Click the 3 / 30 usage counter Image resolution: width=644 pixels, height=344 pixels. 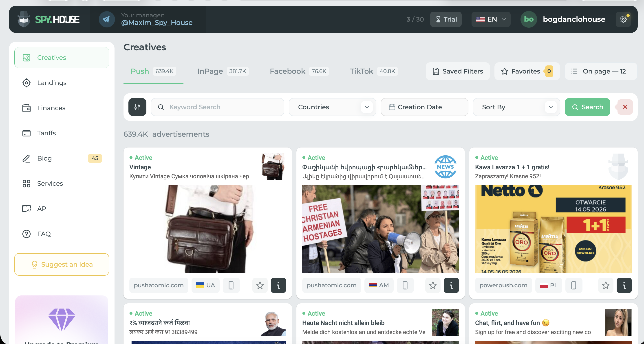pyautogui.click(x=415, y=19)
